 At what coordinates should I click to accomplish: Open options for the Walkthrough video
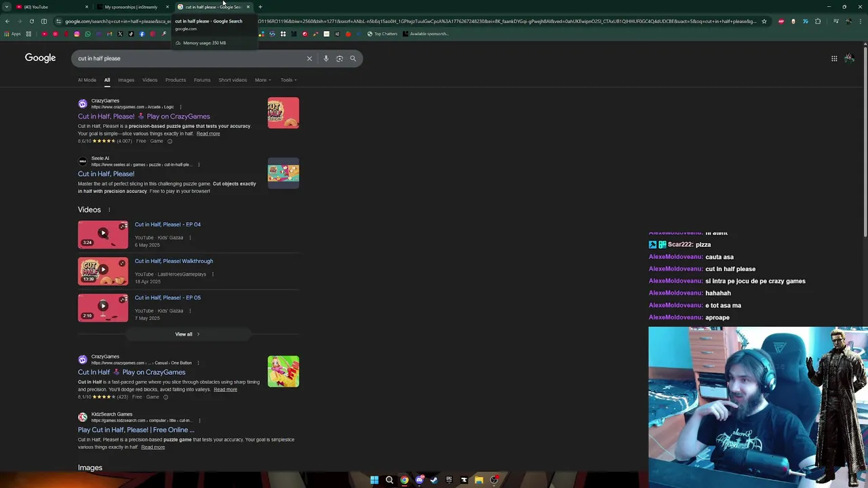tap(213, 274)
